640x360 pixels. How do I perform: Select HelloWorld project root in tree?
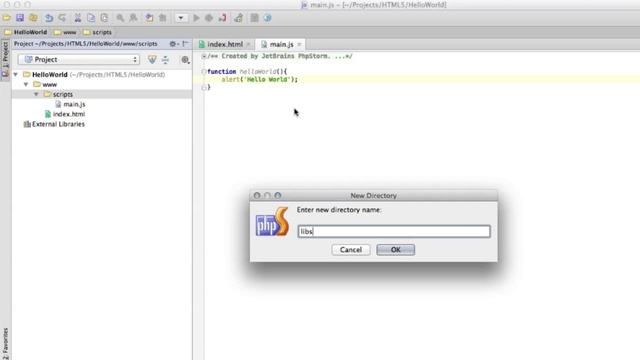(x=50, y=75)
